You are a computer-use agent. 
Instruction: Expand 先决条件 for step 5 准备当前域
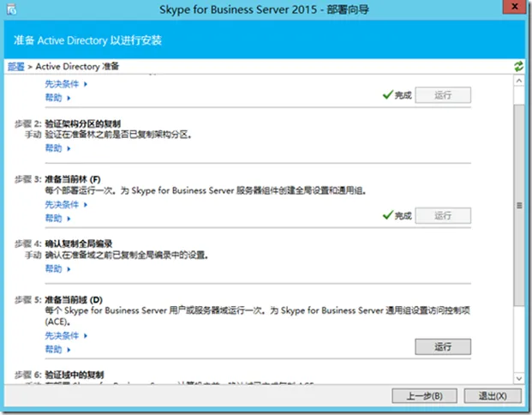66,335
